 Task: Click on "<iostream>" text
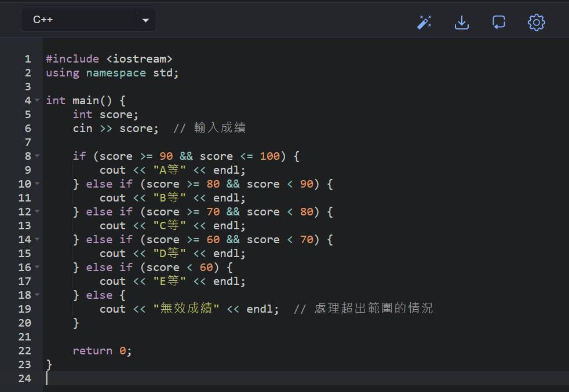coord(139,58)
